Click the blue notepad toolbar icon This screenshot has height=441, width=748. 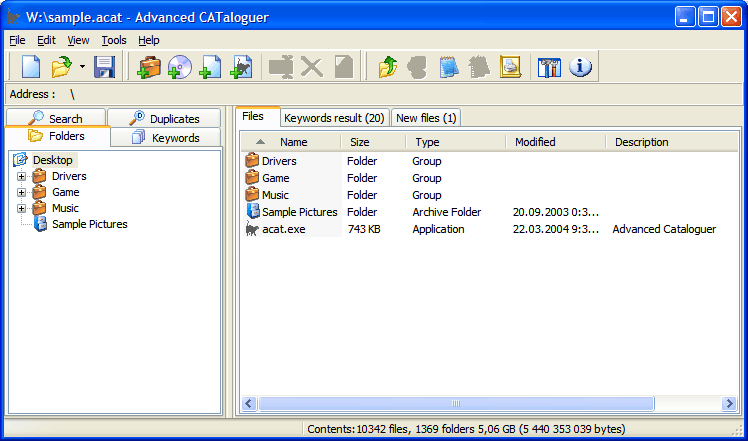[449, 67]
